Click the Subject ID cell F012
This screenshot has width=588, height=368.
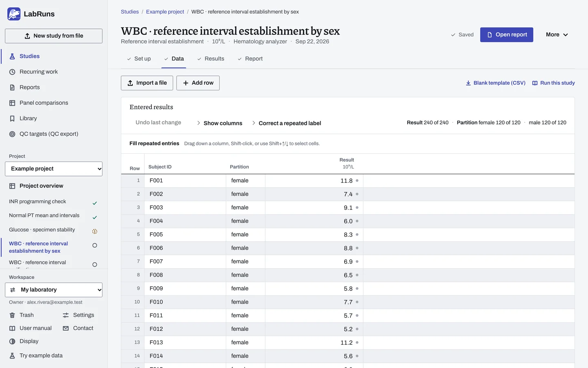tap(185, 329)
